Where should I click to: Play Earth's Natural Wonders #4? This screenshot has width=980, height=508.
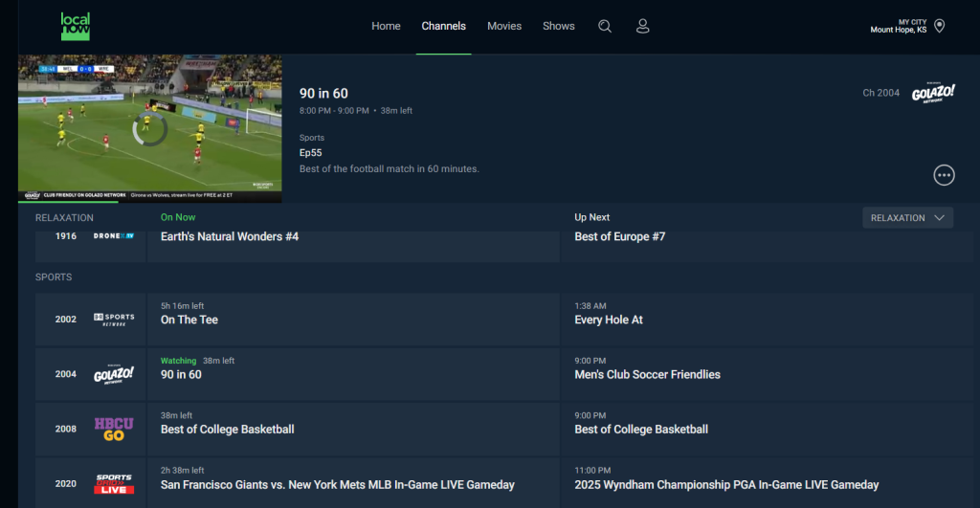click(x=353, y=246)
